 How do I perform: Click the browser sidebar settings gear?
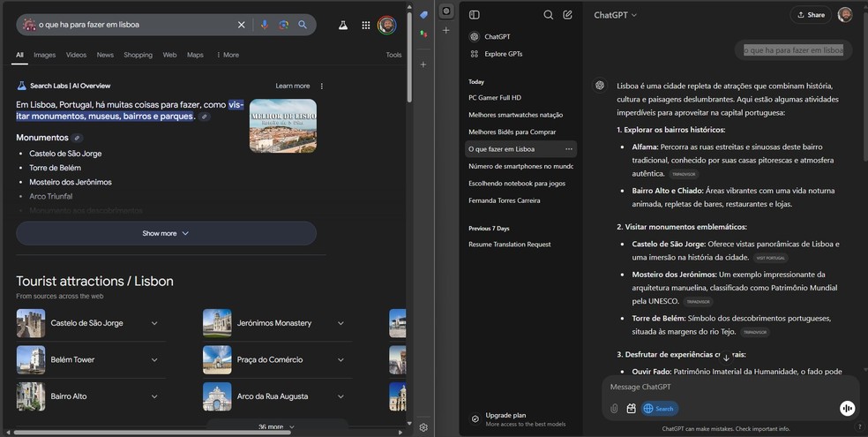click(x=423, y=427)
